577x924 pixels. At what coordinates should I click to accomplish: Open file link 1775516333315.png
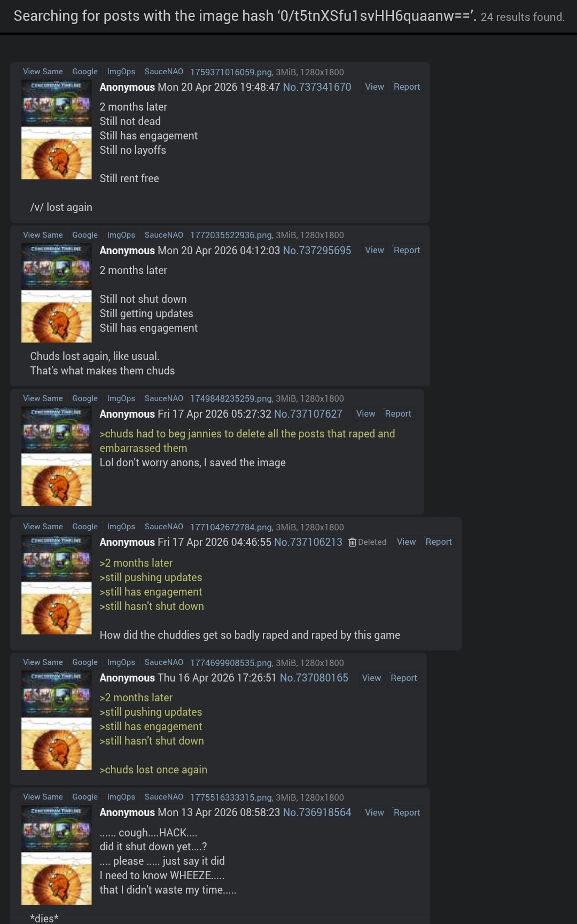click(231, 797)
